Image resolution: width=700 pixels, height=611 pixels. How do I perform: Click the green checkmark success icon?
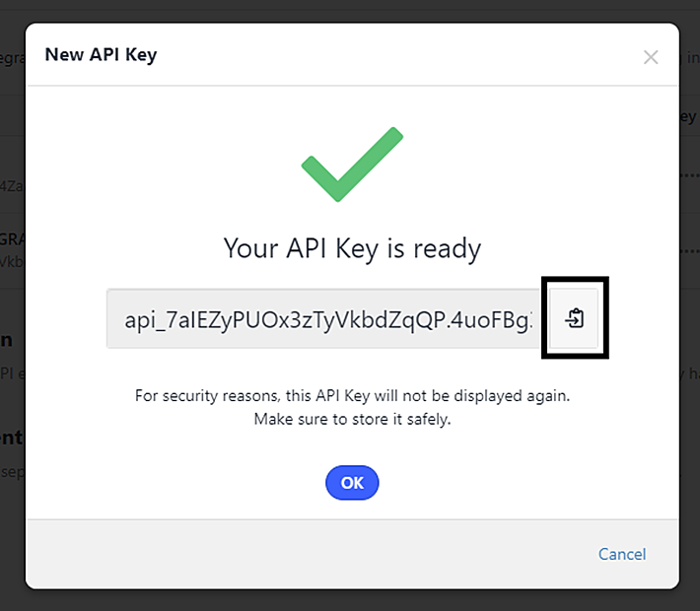point(352,165)
